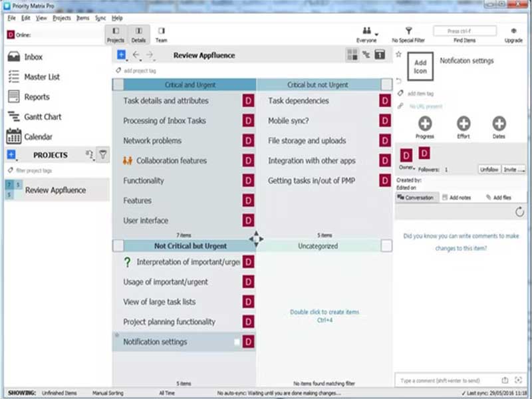Toggle the Team panel button

[x=161, y=35]
